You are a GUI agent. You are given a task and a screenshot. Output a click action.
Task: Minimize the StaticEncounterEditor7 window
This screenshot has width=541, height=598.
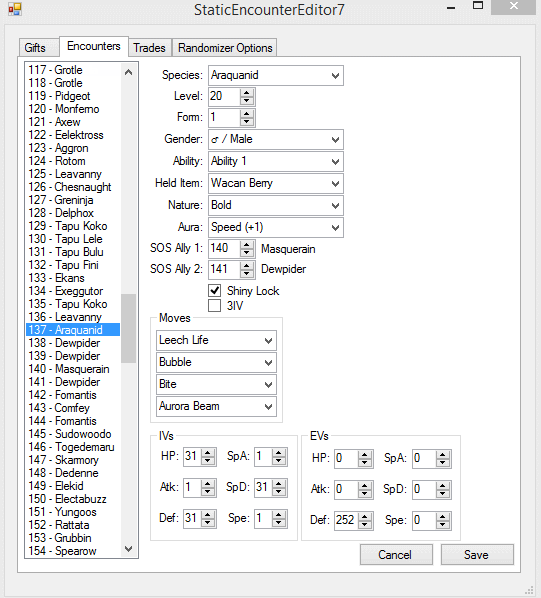coord(451,7)
